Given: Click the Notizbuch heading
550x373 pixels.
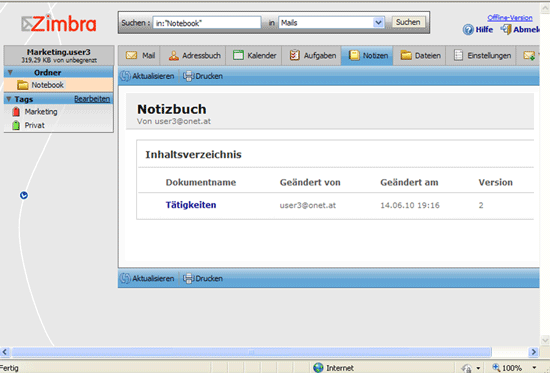Looking at the screenshot, I should (172, 109).
